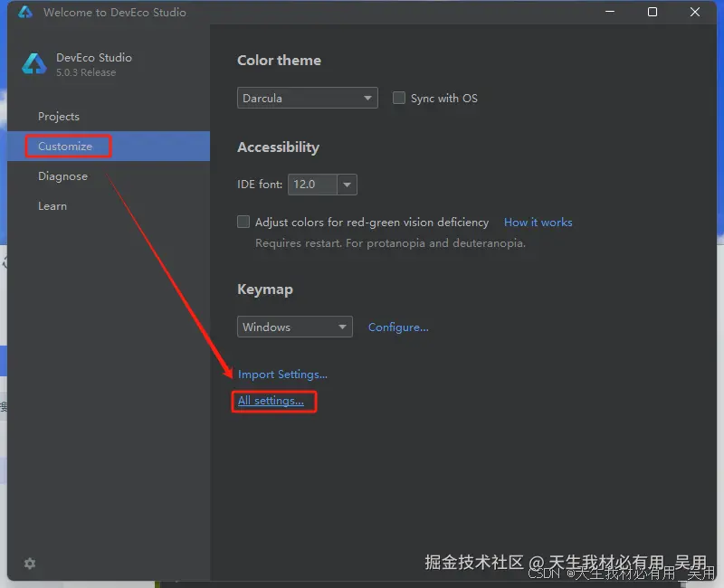The height and width of the screenshot is (588, 724).
Task: Minimize the Welcome to DevEco Studio window
Action: coord(610,12)
